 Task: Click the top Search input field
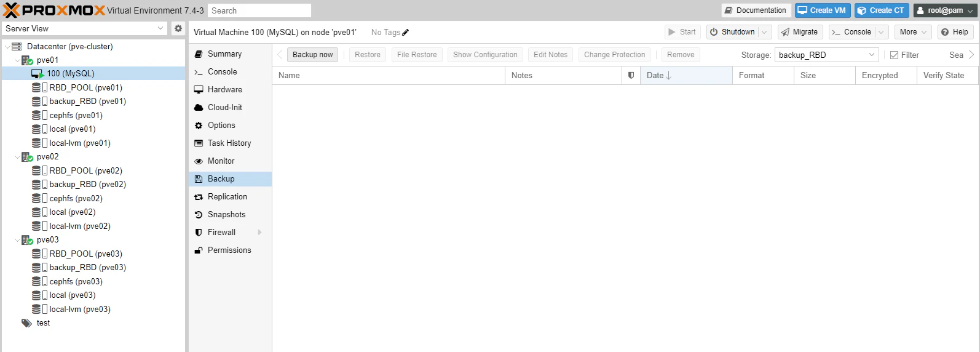point(259,10)
